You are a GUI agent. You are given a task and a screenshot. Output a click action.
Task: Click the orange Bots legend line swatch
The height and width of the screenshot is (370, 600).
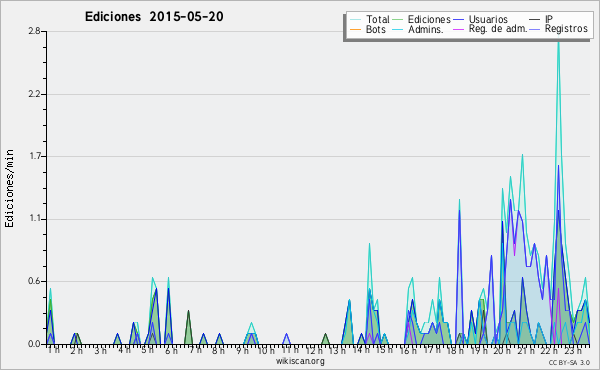355,29
